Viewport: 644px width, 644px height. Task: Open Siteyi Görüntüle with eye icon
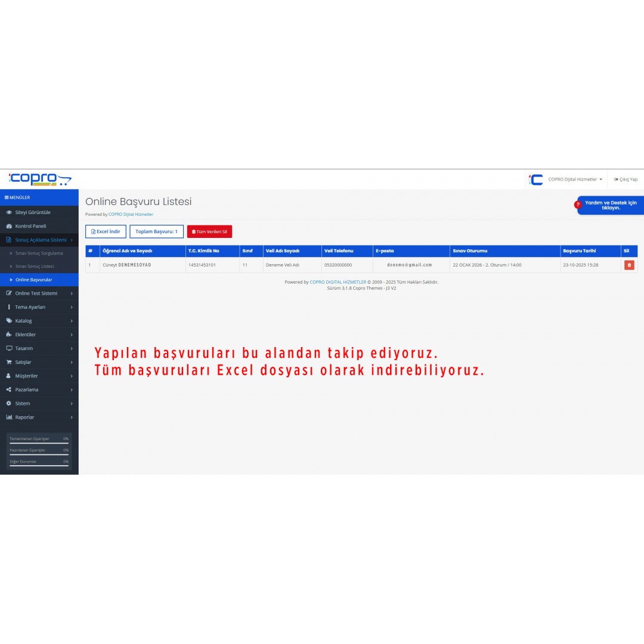9,212
